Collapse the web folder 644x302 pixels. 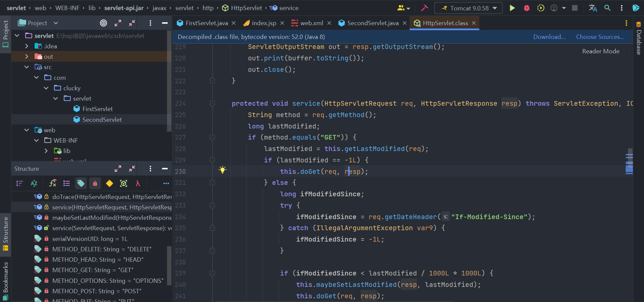pyautogui.click(x=27, y=130)
